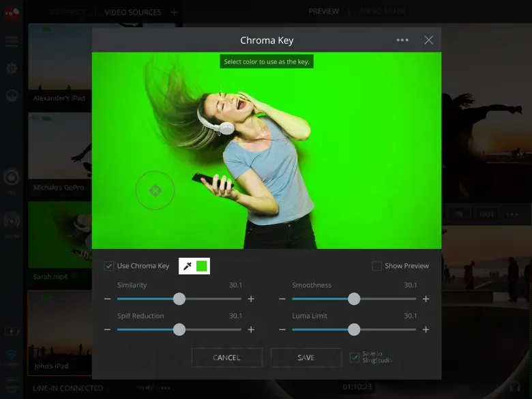Viewport: 532px width, 399px height.
Task: Click the green key color swatch
Action: pos(202,266)
